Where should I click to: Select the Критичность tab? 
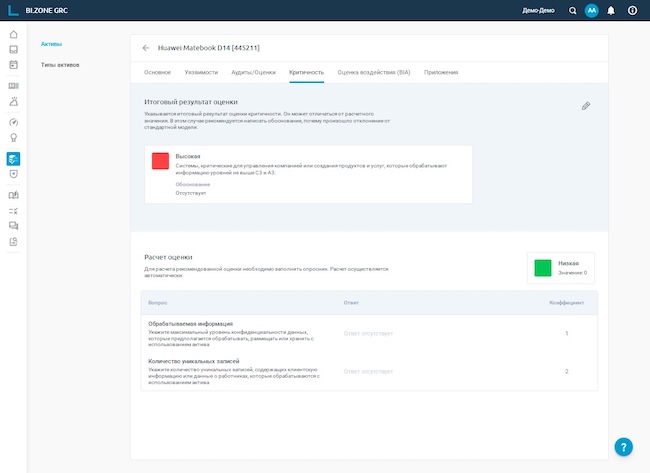(306, 72)
